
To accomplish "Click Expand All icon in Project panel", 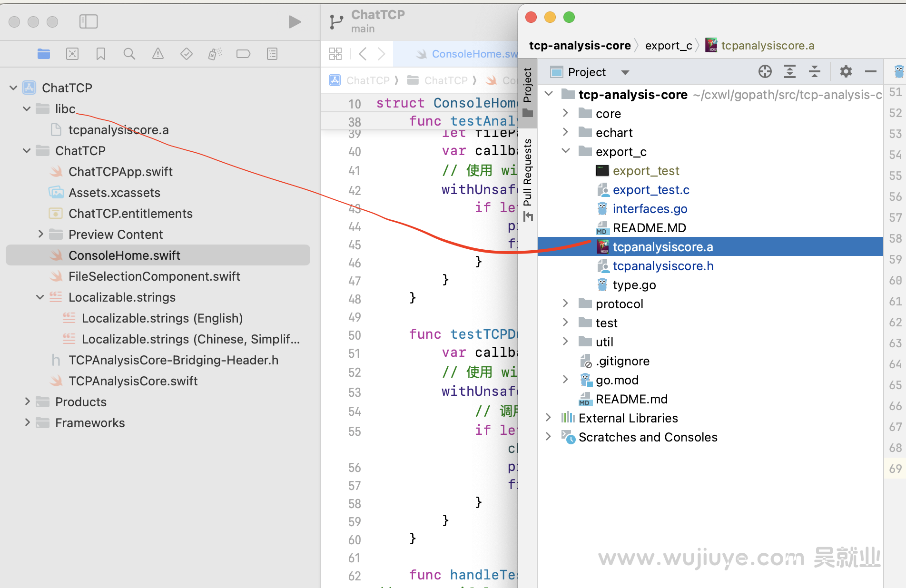I will 790,72.
